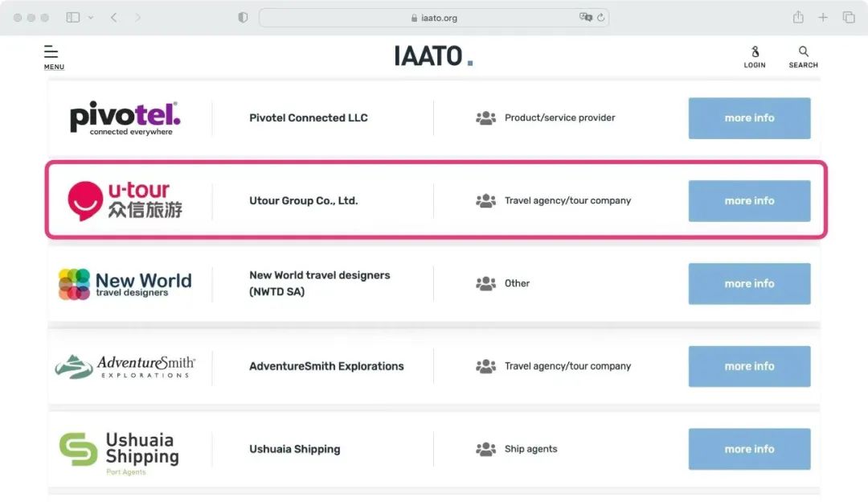Viewport: 868px width, 502px height.
Task: Show the Safari tab overview icon
Action: point(848,18)
